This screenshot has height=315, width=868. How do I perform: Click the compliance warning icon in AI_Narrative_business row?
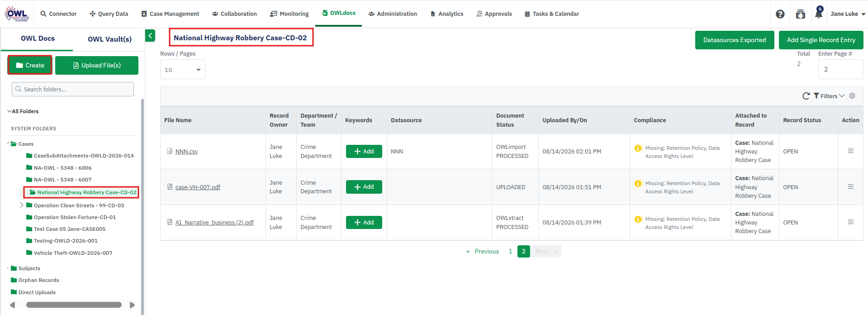638,219
